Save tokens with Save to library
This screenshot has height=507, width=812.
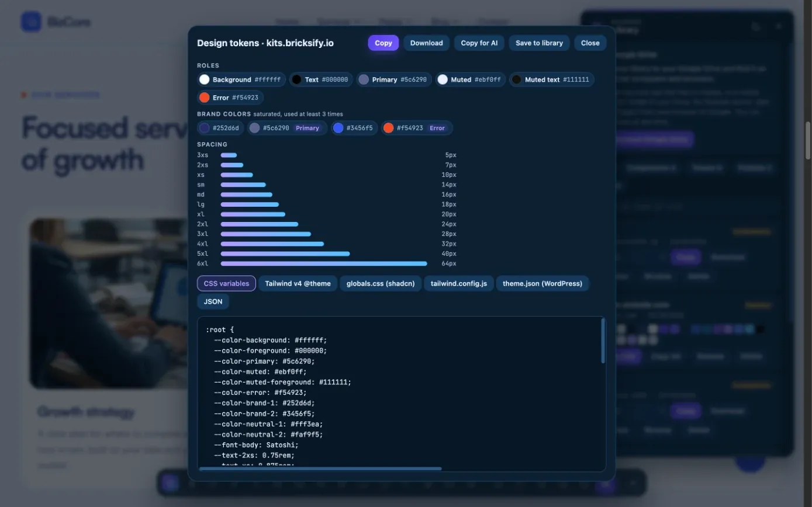pos(539,43)
